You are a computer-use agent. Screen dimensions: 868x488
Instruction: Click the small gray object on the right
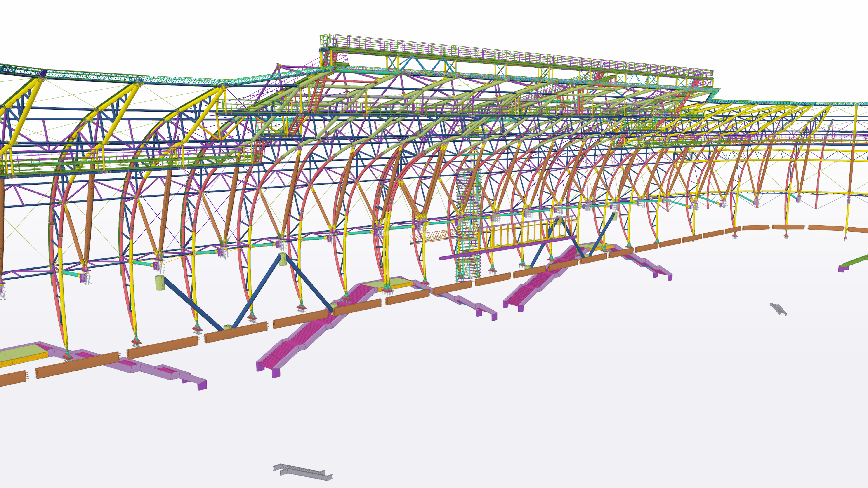tap(778, 309)
